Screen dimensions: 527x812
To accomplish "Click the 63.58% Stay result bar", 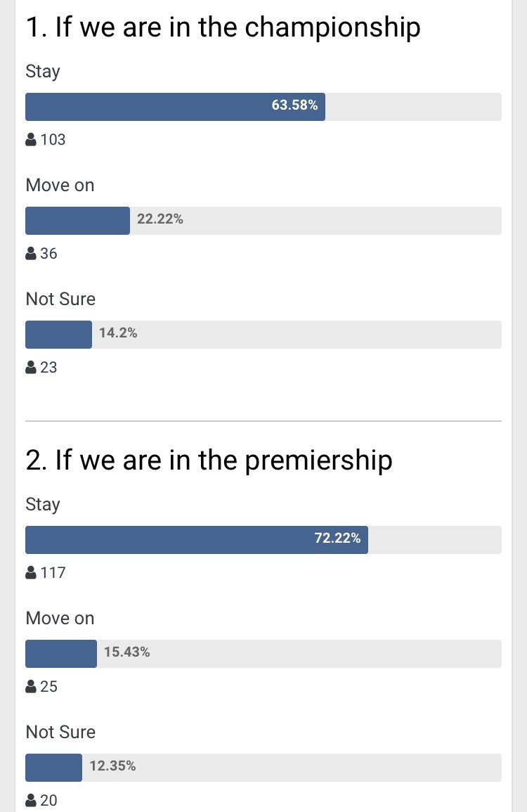I will (x=263, y=107).
